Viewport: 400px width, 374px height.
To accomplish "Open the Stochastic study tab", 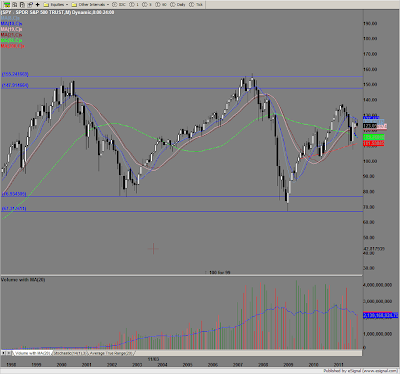I will click(70, 353).
